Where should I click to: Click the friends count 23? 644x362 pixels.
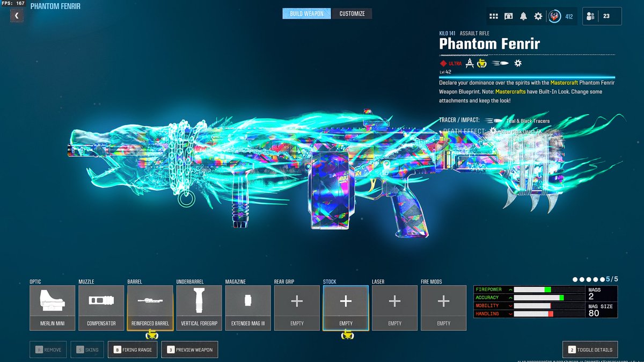[606, 16]
